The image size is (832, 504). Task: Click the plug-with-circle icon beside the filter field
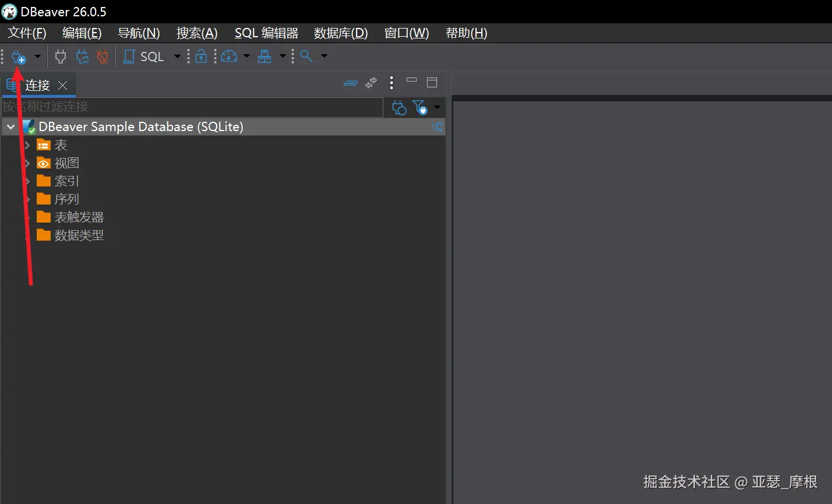(x=399, y=108)
